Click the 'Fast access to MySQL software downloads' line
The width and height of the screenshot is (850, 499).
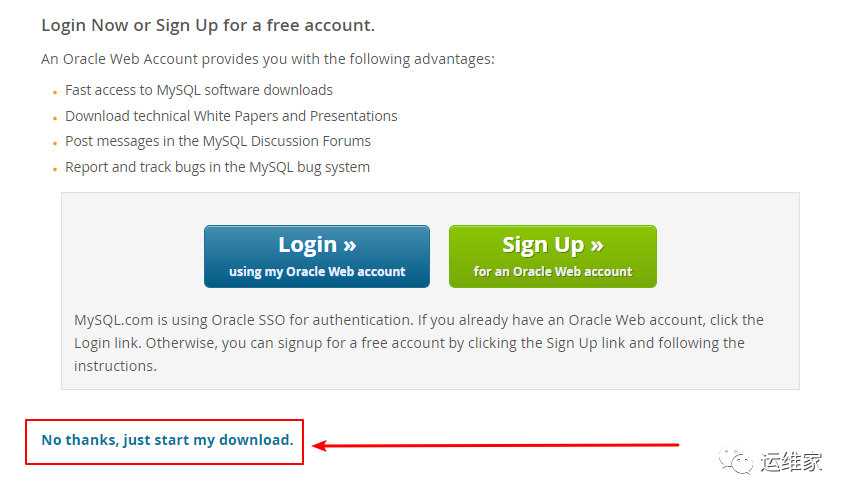pyautogui.click(x=199, y=90)
